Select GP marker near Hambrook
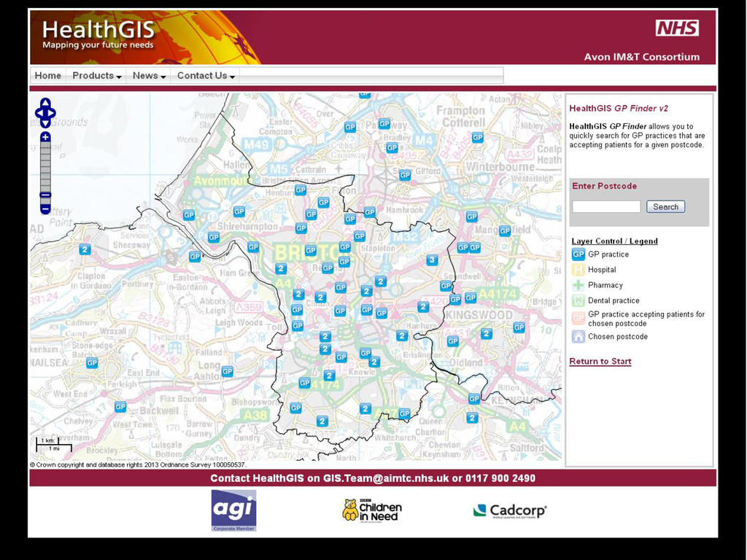This screenshot has width=747, height=560. click(370, 212)
